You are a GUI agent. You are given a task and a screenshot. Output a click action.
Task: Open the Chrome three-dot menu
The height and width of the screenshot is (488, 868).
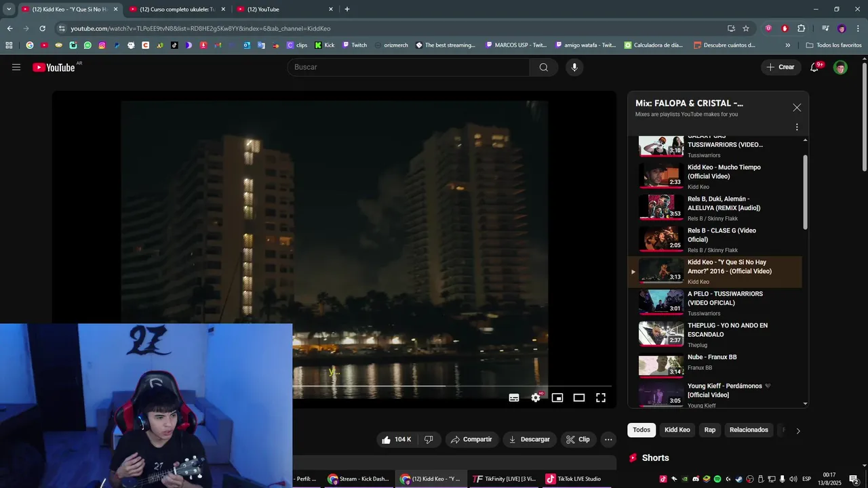click(858, 28)
